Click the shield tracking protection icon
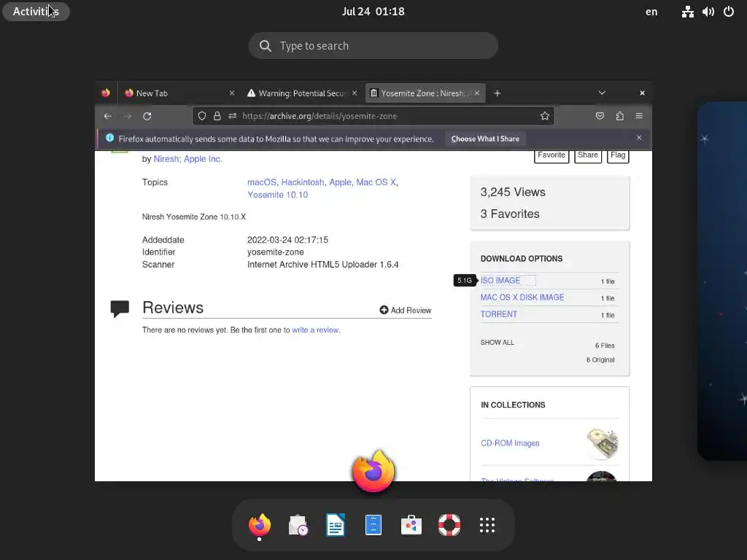747x560 pixels. click(x=202, y=116)
